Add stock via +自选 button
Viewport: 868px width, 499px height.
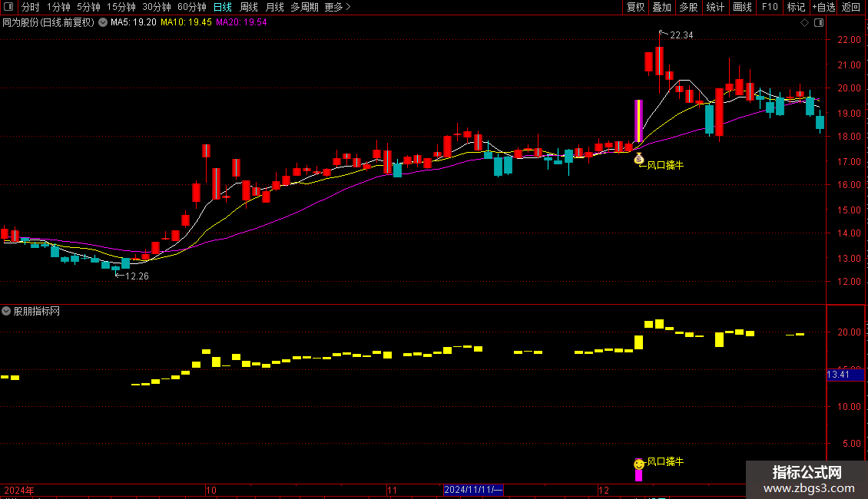pyautogui.click(x=823, y=7)
